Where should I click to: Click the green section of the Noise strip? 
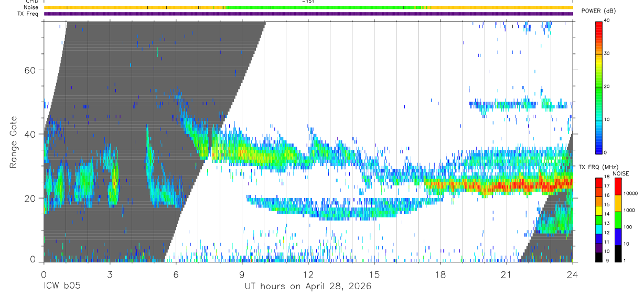point(323,7)
